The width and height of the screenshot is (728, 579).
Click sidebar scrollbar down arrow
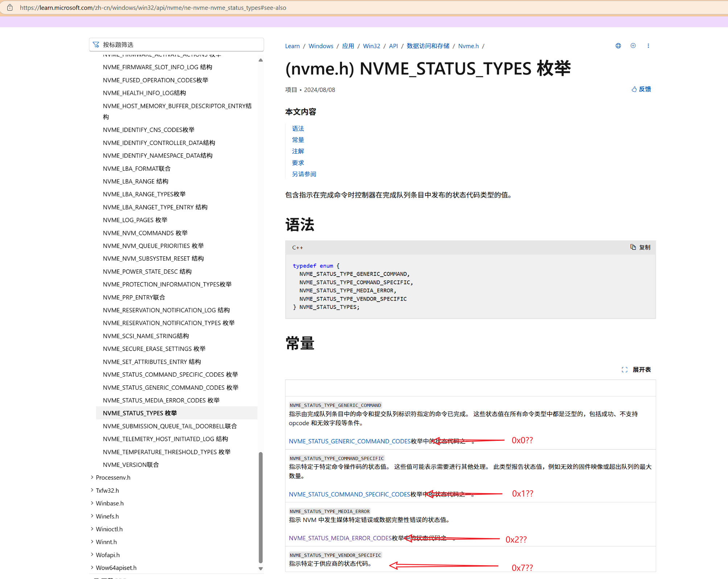(x=260, y=568)
